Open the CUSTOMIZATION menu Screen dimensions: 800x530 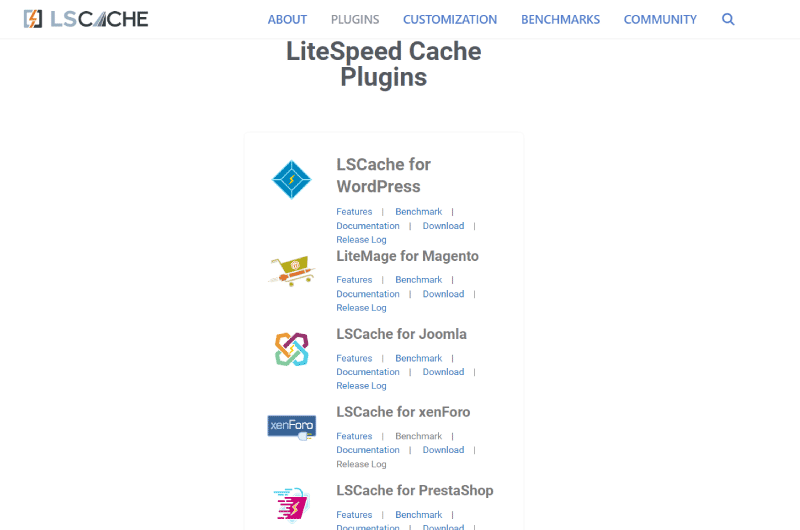(x=450, y=19)
